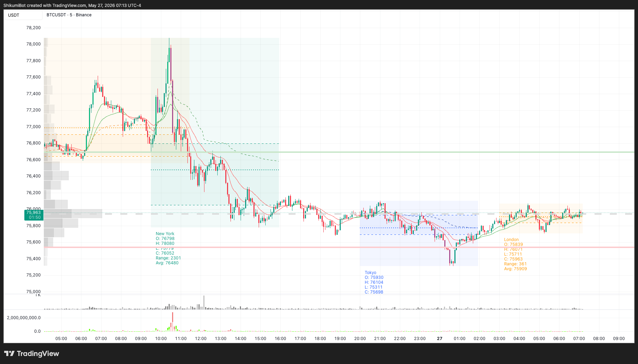Screen dimensions: 638x364
Task: Click the 2,000,000,000.0 indicator scale label
Action: [24, 317]
